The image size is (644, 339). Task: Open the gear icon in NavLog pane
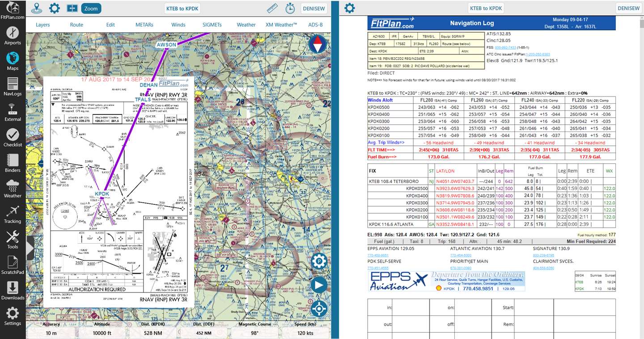[x=349, y=8]
